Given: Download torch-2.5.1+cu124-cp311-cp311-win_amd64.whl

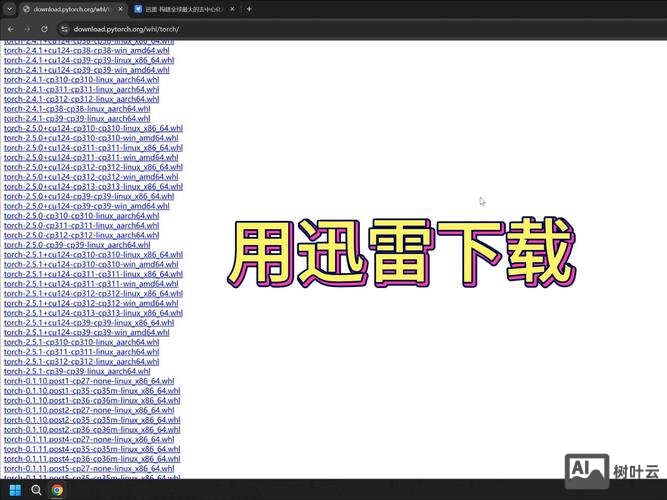Looking at the screenshot, I should click(x=91, y=284).
